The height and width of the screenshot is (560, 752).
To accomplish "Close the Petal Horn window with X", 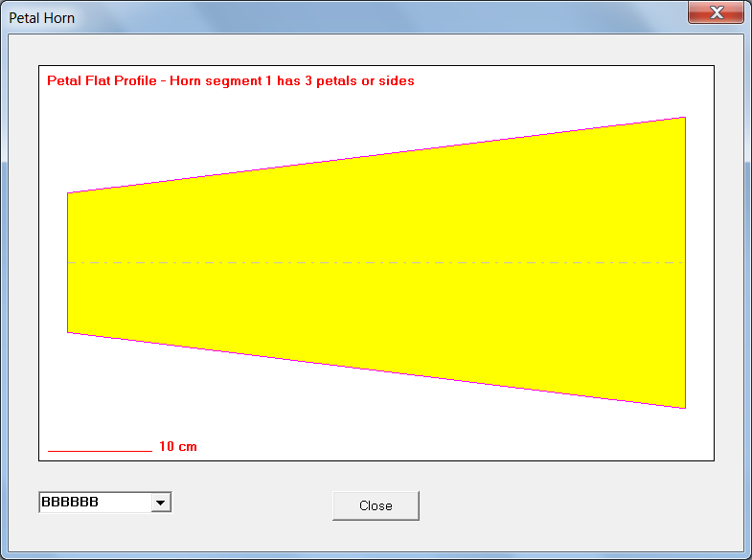I will pos(716,12).
